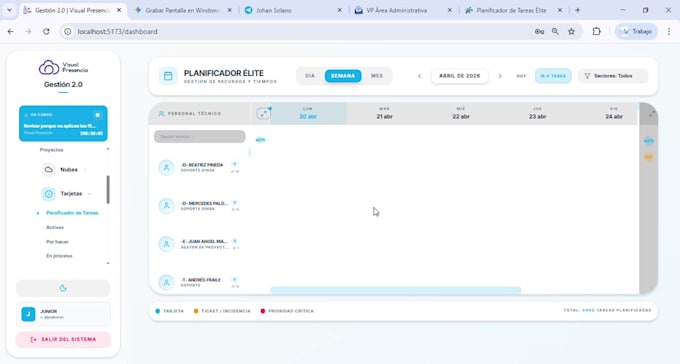
Task: Open the Junior user profile card
Action: click(63, 314)
